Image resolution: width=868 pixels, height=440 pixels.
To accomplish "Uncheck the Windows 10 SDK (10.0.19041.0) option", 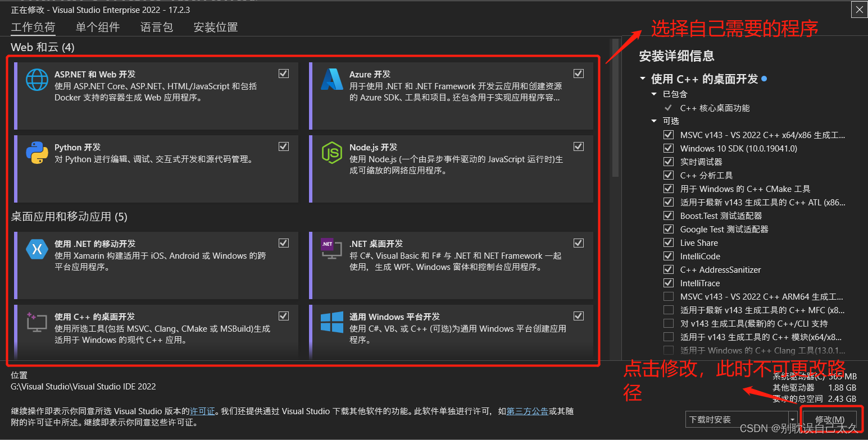I will click(x=669, y=148).
